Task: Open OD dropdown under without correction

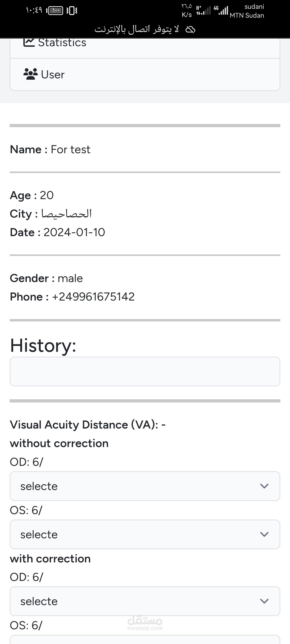Action: tap(145, 486)
